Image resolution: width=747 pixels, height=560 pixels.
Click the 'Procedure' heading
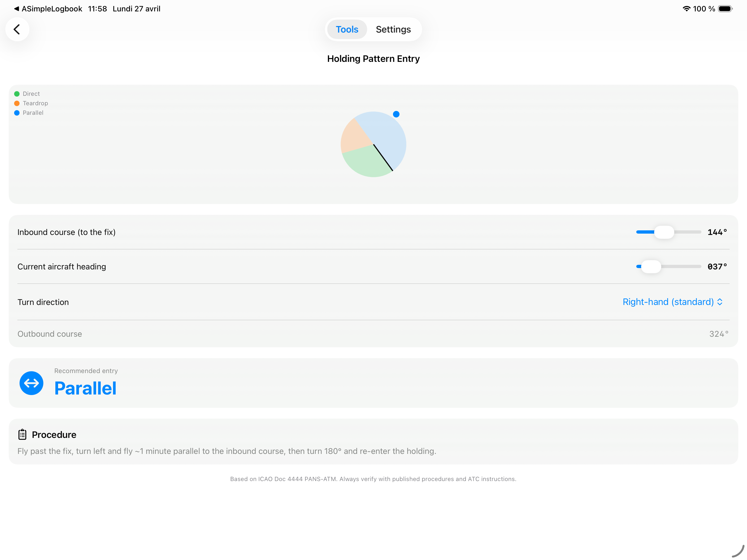coord(54,435)
